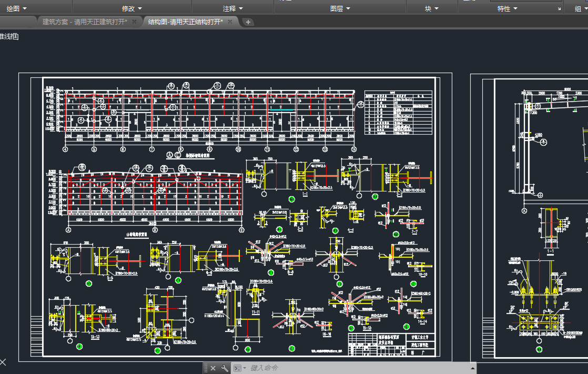Click the new drawing tab plus button
The height and width of the screenshot is (374, 588).
point(248,22)
